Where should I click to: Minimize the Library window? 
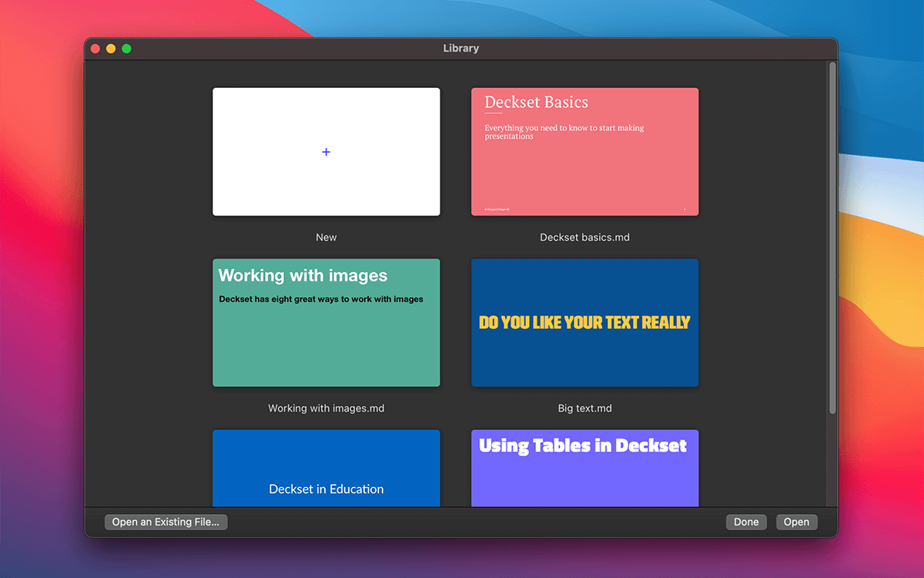coord(111,49)
